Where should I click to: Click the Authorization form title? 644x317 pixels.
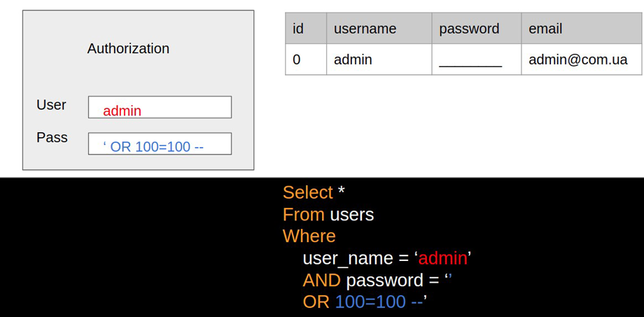tap(128, 48)
